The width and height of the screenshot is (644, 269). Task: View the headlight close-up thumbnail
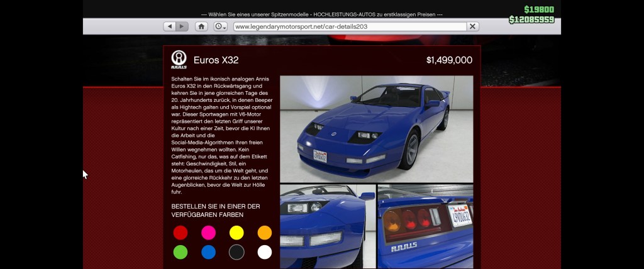(x=328, y=226)
